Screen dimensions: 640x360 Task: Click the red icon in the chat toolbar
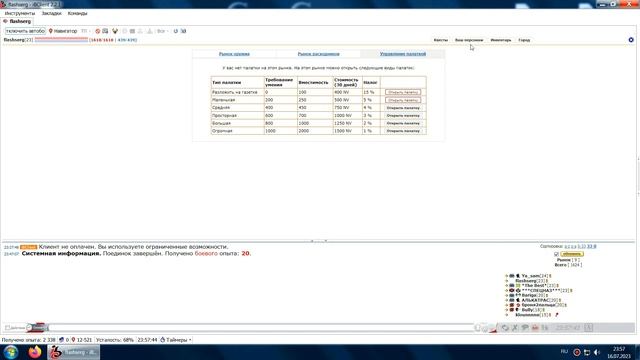[x=535, y=327]
